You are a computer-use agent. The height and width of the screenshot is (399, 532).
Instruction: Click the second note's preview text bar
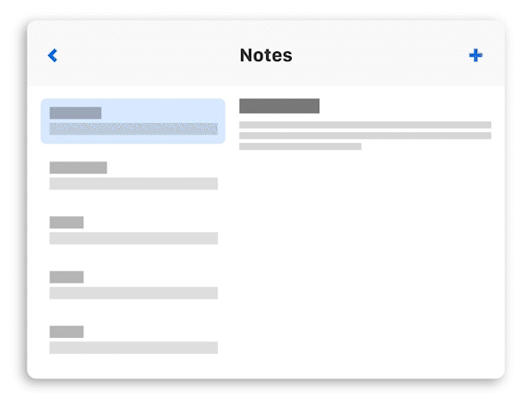click(133, 184)
